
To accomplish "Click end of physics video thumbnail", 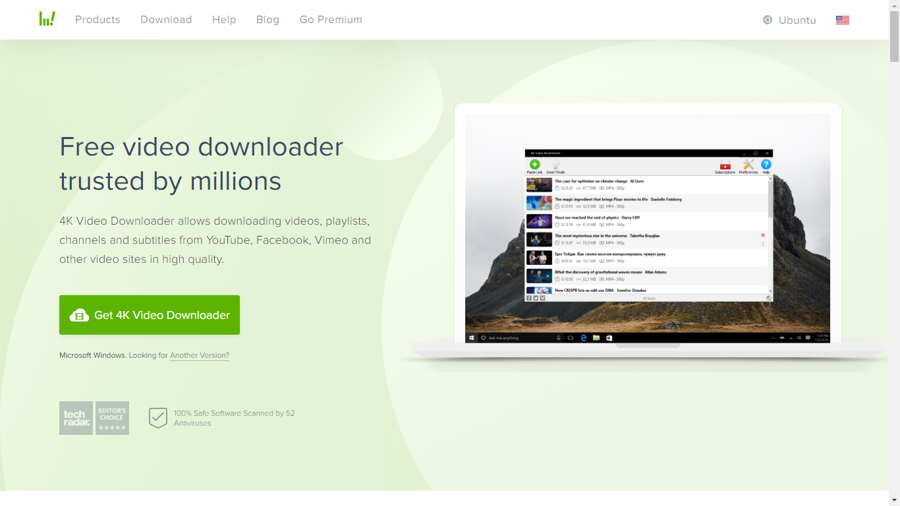I will click(539, 221).
